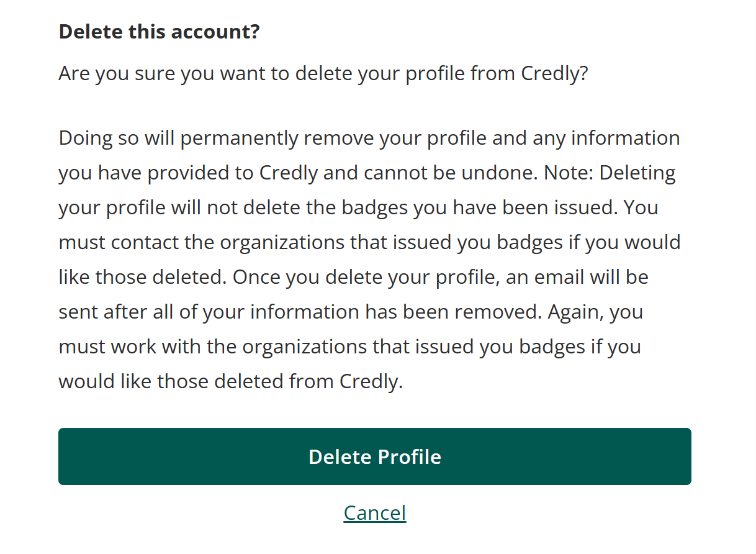Click the word 'Credly?' ending the question
The image size is (756, 554).
(x=554, y=73)
